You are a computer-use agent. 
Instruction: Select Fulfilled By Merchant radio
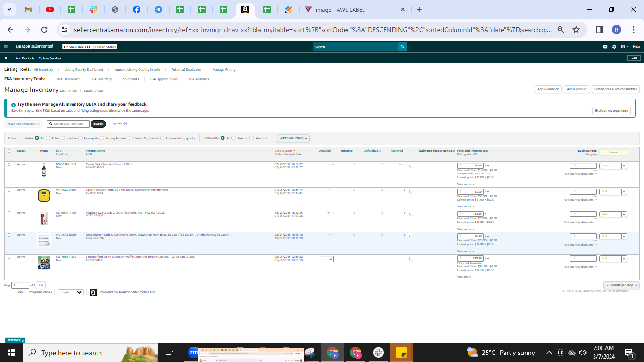[252, 138]
